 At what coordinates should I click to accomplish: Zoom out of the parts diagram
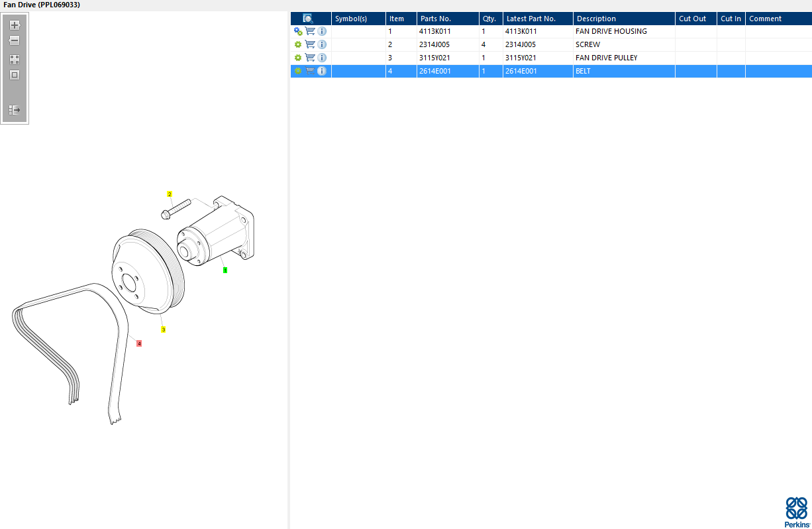(15, 40)
